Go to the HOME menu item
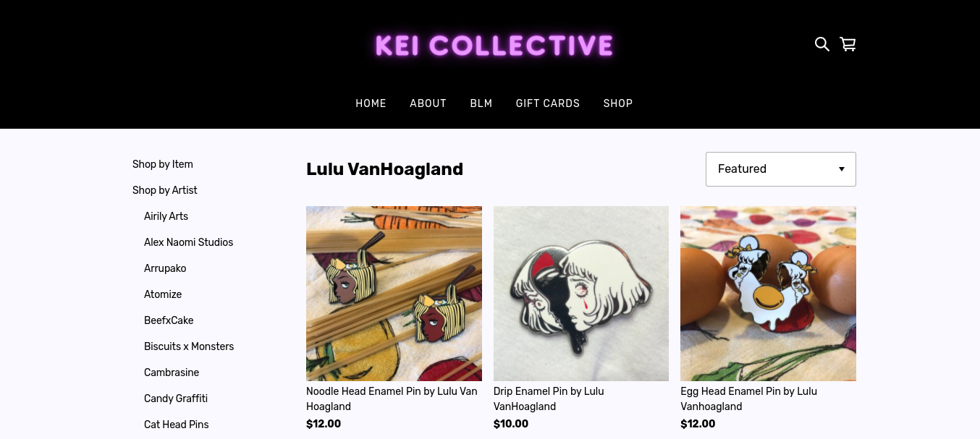This screenshot has height=439, width=980. click(x=371, y=103)
